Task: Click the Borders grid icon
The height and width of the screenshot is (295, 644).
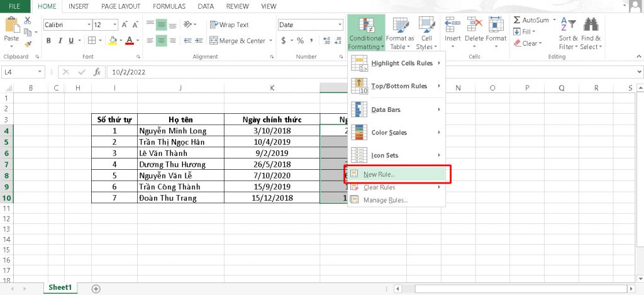Action: (x=92, y=41)
